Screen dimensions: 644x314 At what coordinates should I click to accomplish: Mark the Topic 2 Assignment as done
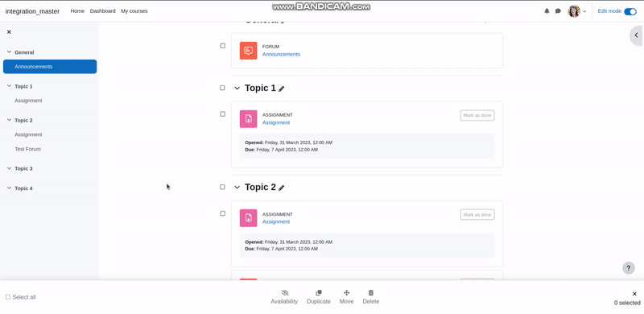(477, 214)
